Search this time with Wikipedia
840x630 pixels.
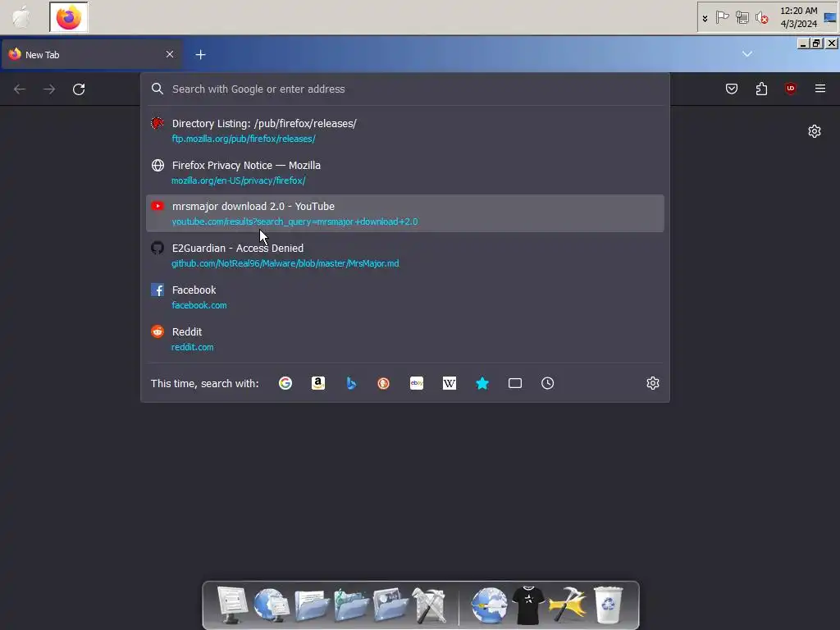coord(450,383)
